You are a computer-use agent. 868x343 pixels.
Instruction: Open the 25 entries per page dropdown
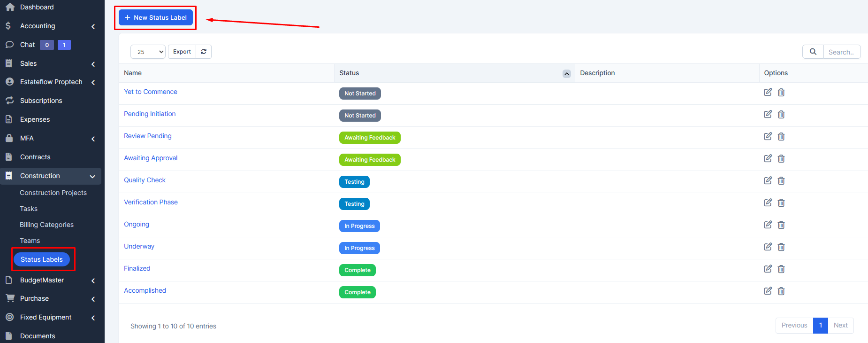point(148,52)
